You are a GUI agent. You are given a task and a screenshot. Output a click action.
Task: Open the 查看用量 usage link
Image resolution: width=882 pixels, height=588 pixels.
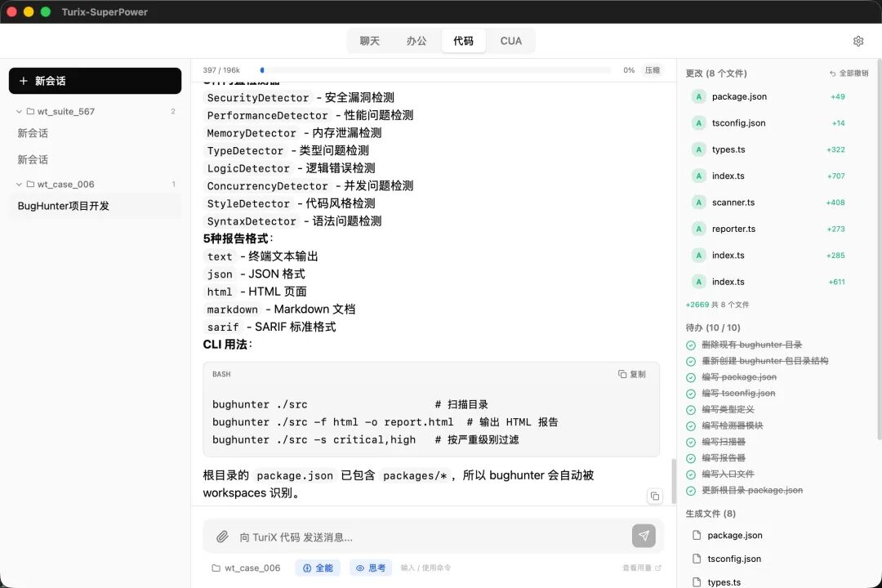pyautogui.click(x=641, y=568)
